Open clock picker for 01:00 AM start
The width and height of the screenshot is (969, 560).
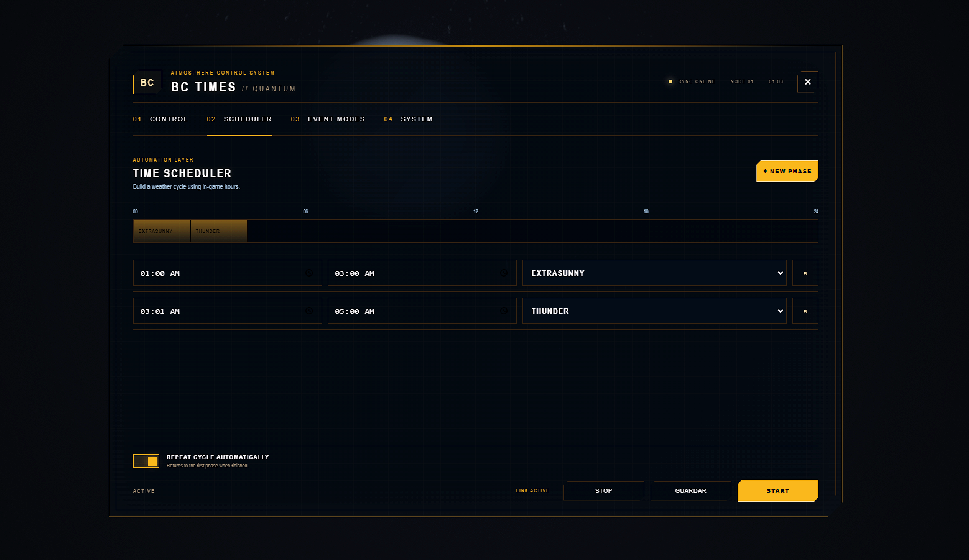click(309, 273)
